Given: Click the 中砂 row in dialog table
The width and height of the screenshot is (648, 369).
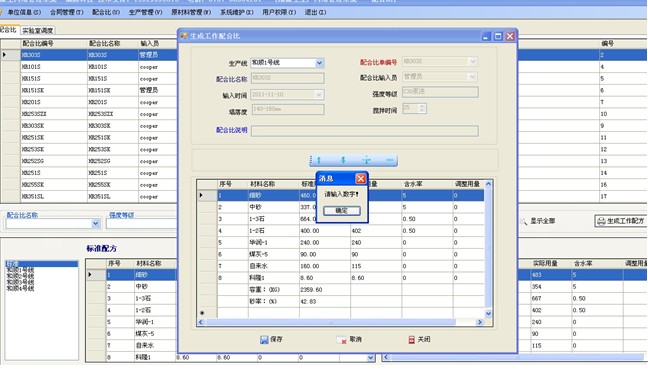Looking at the screenshot, I should (341, 207).
